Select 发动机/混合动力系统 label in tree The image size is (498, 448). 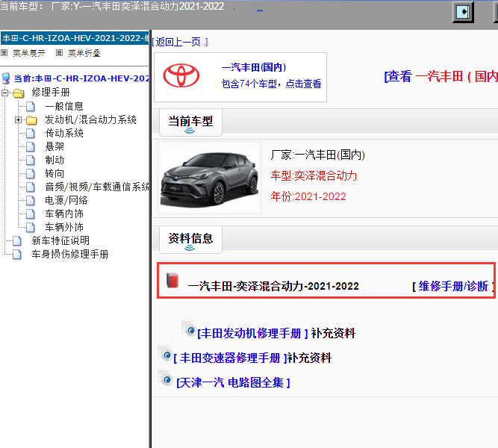pos(90,119)
